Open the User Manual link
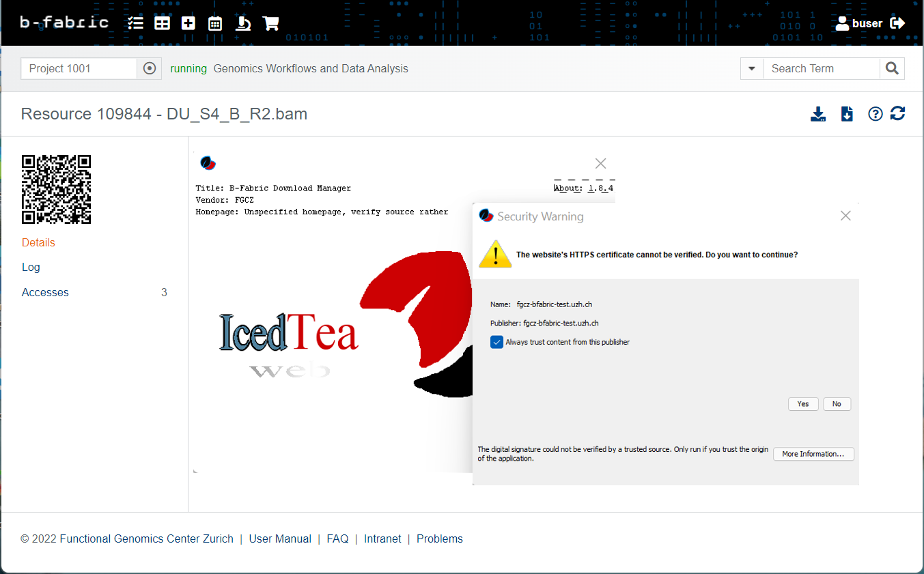The height and width of the screenshot is (574, 924). [280, 539]
